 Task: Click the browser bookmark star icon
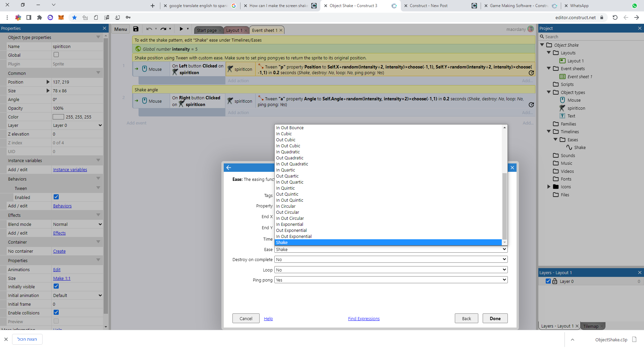[x=74, y=17]
